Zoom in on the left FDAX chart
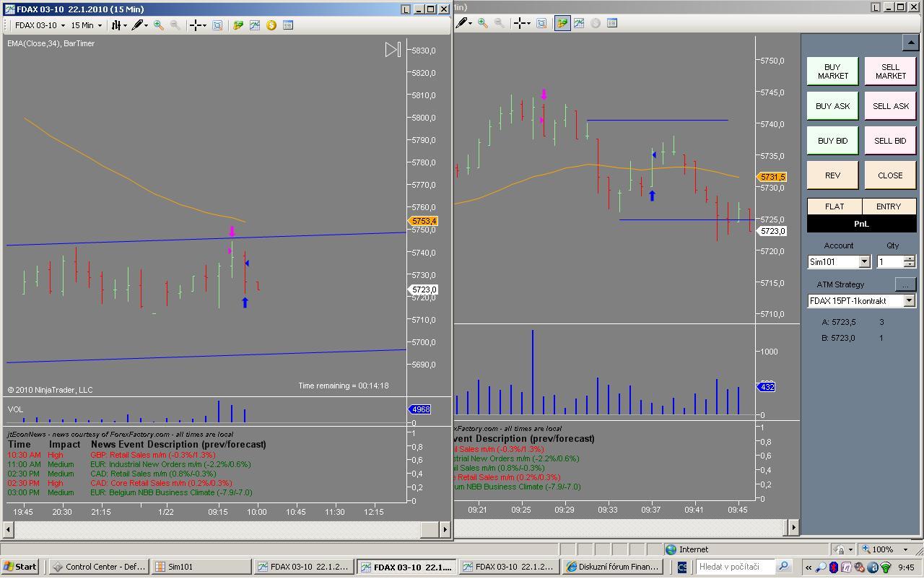The width and height of the screenshot is (924, 579). tap(159, 25)
